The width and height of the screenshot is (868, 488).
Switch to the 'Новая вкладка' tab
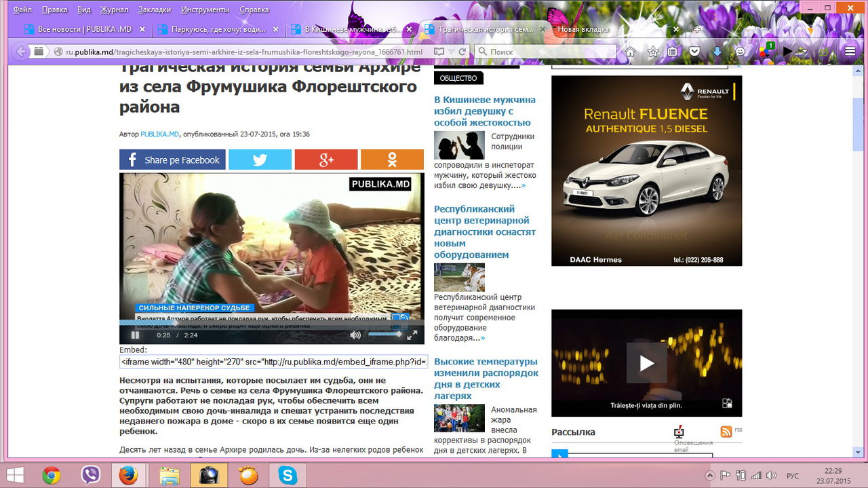click(610, 29)
